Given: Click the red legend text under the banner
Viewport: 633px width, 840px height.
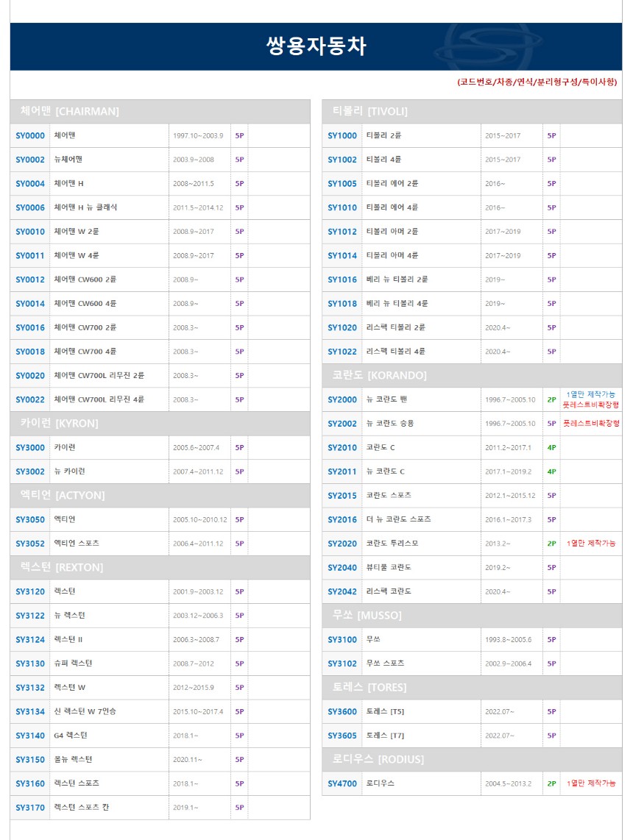Looking at the screenshot, I should 537,82.
